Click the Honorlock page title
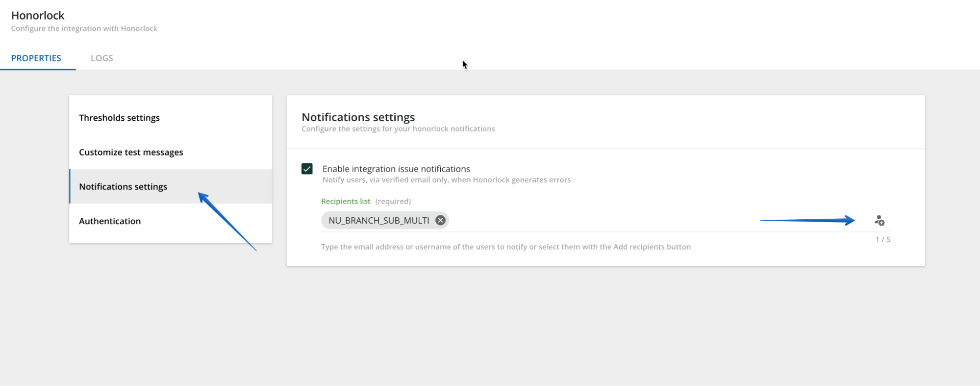This screenshot has width=980, height=386. (38, 15)
